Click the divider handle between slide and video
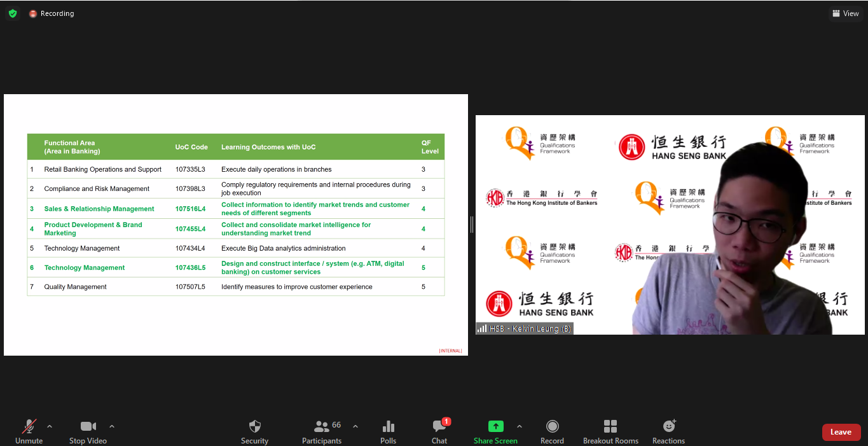 point(472,224)
